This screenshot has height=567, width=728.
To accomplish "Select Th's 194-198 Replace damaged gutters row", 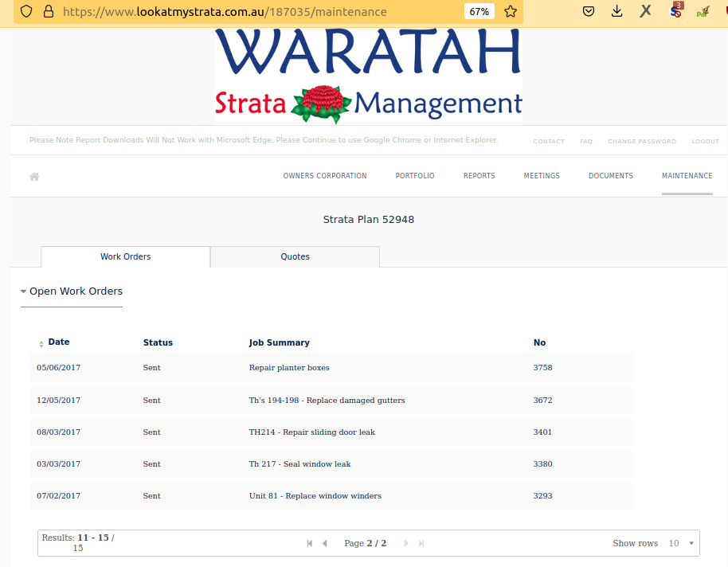I will [331, 401].
